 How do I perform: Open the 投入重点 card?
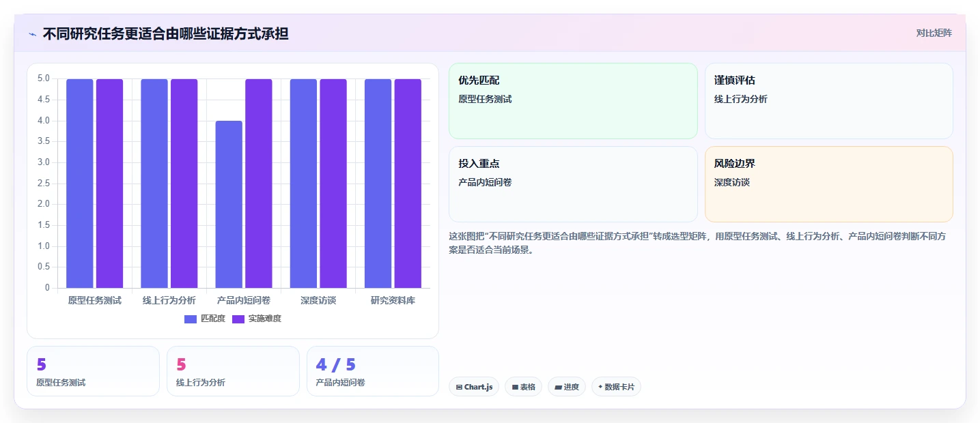[x=573, y=184]
